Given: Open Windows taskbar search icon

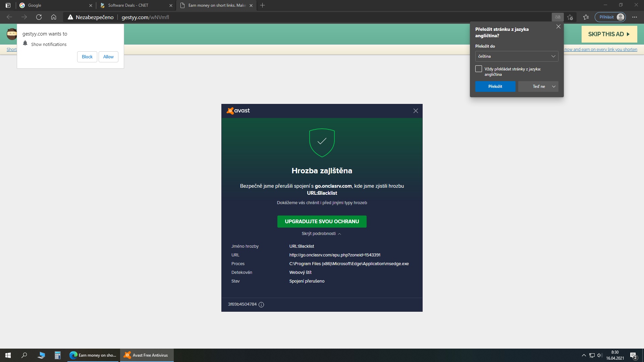Looking at the screenshot, I should point(24,355).
